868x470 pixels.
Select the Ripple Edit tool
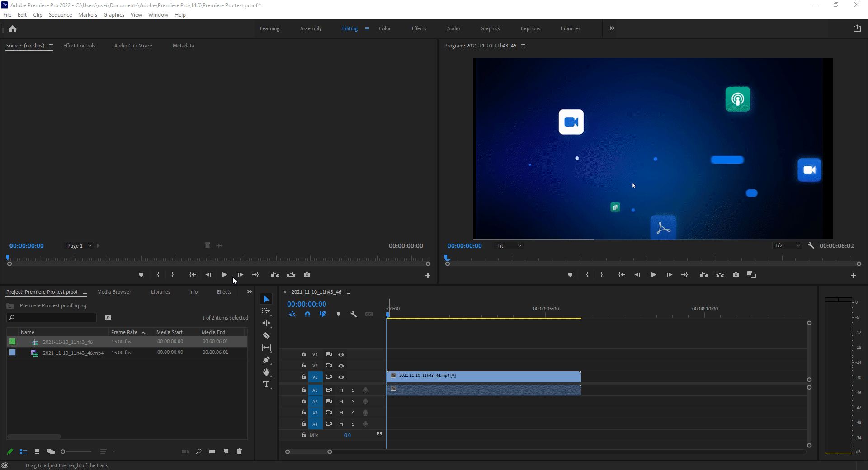266,323
